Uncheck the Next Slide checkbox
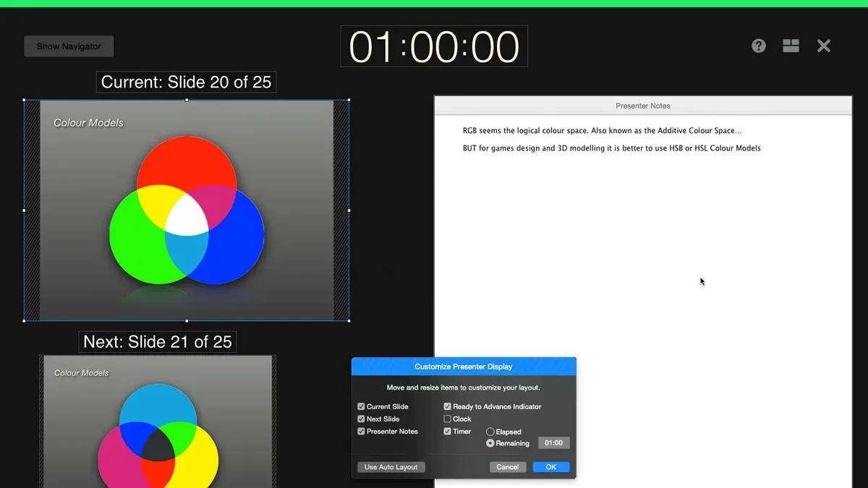Viewport: 868px width, 488px height. [x=362, y=419]
